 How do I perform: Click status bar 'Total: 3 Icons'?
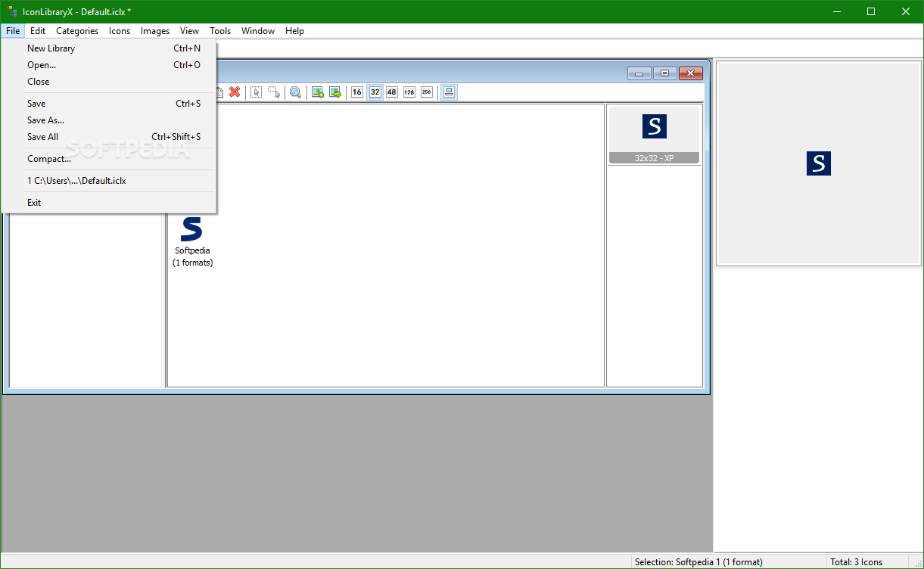[x=856, y=562]
